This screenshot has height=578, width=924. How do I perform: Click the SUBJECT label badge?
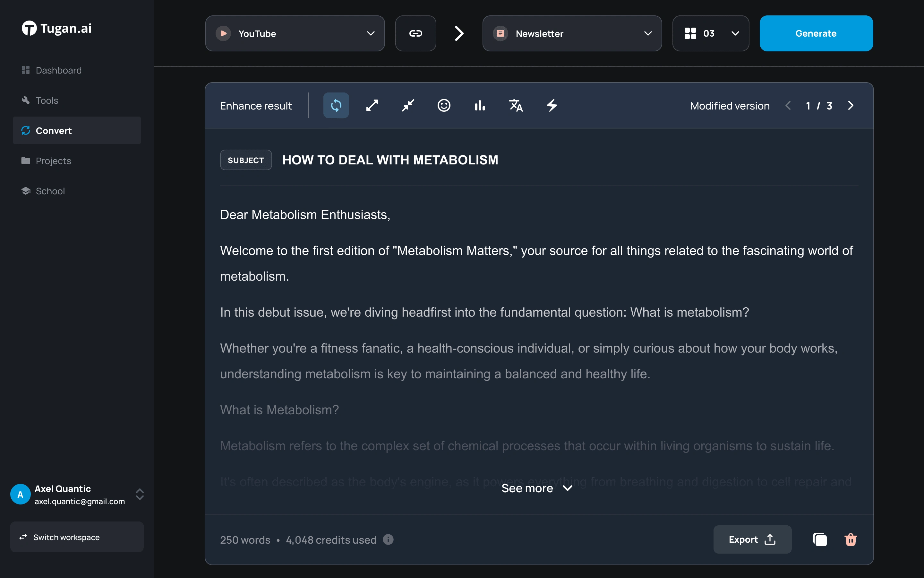tap(246, 160)
